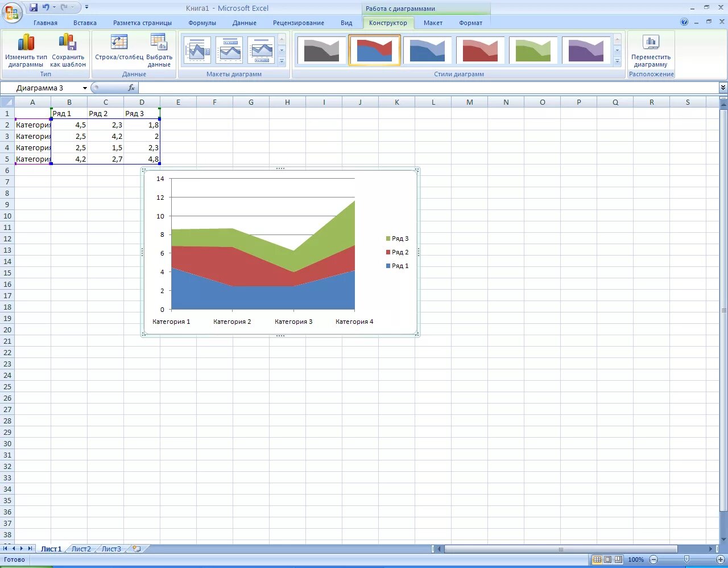The image size is (728, 568).
Task: Zoom out with minus button
Action: (653, 559)
